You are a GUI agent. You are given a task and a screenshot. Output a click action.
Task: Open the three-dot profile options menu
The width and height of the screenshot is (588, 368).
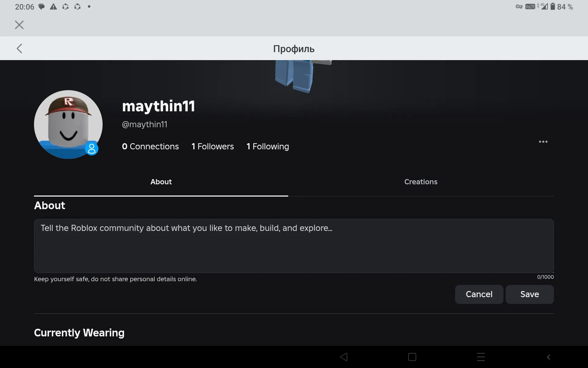543,142
